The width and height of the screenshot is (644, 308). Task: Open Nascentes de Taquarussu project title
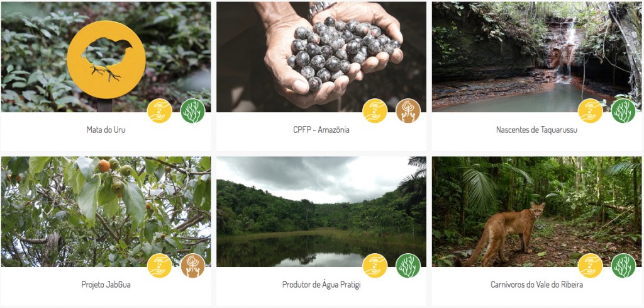pyautogui.click(x=536, y=130)
